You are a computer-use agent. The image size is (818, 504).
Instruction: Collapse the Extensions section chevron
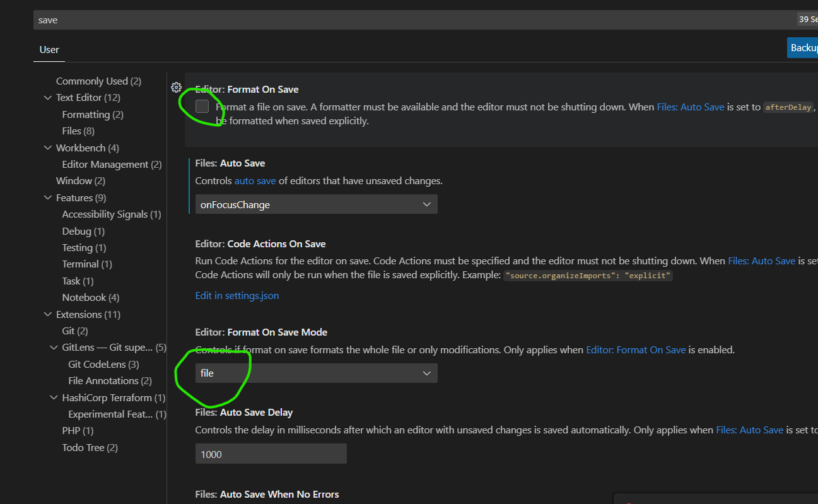tap(48, 315)
